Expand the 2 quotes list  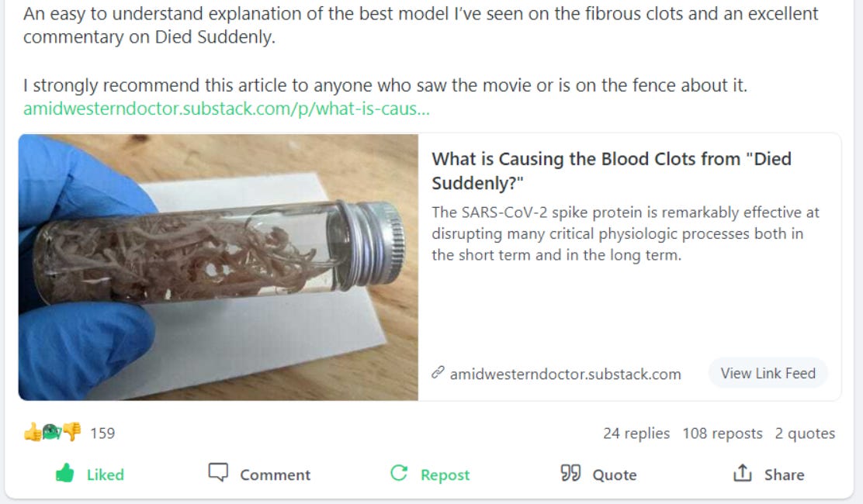(804, 433)
